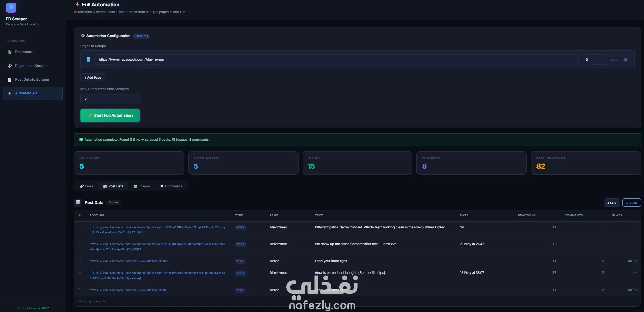The image size is (644, 312).
Task: Open Page Links Scraper from sidebar
Action: point(33,66)
